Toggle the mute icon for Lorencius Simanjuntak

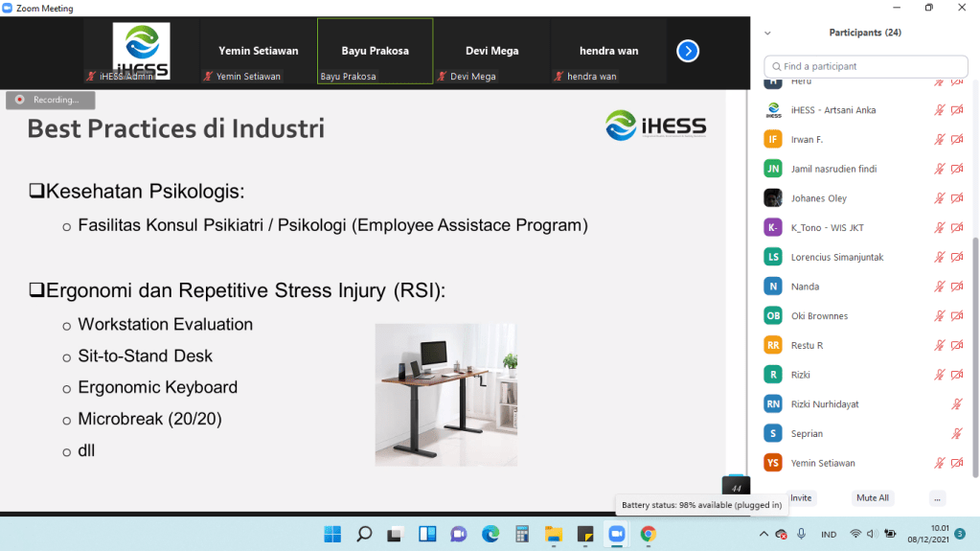(940, 258)
